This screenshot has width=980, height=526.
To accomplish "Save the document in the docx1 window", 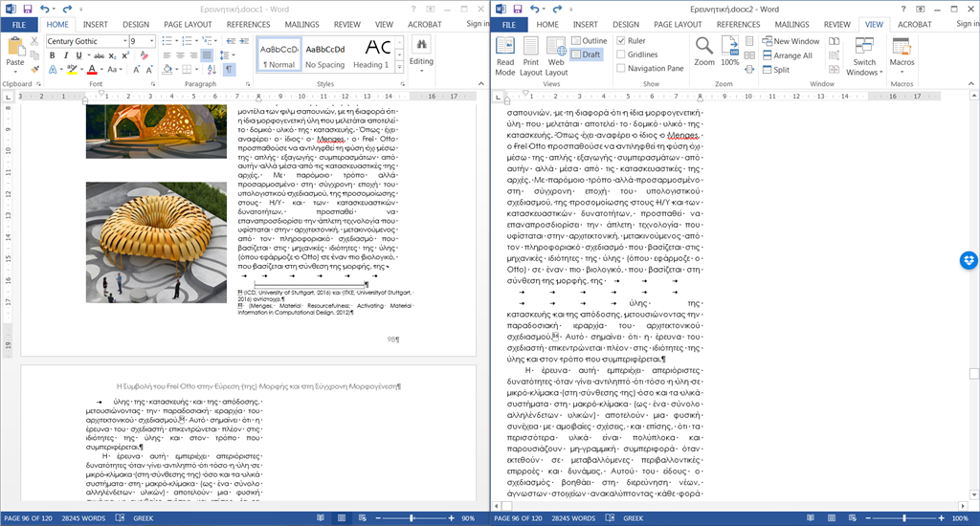I will [x=28, y=9].
